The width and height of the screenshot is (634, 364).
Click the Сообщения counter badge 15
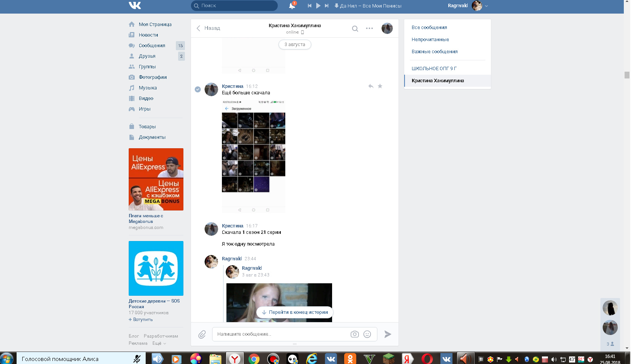point(180,46)
